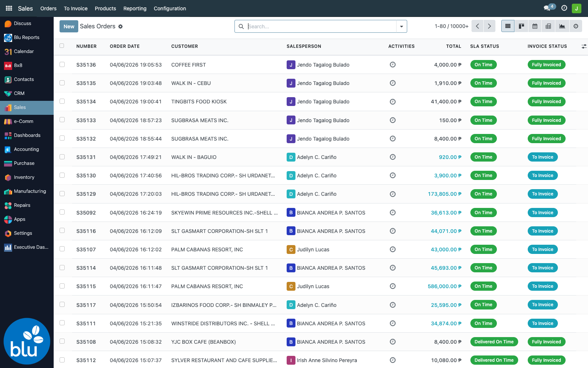Viewport: 588px width, 368px height.
Task: Click Delivered On Time badge on S35108
Action: tap(494, 342)
